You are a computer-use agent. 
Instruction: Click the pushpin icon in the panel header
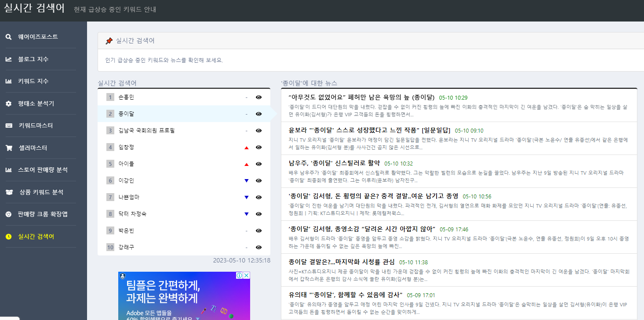click(x=109, y=41)
